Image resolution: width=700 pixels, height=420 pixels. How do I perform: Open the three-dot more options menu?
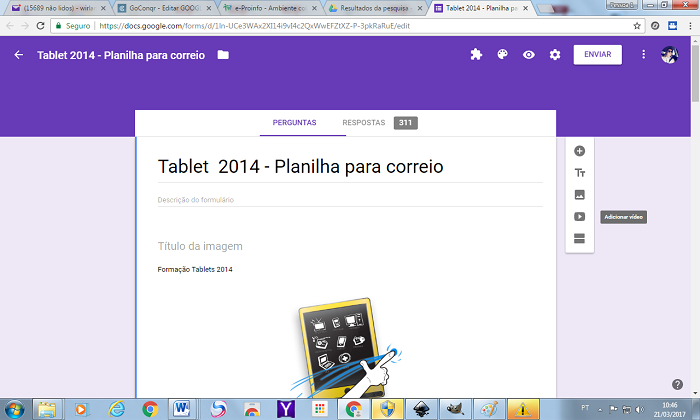(643, 55)
